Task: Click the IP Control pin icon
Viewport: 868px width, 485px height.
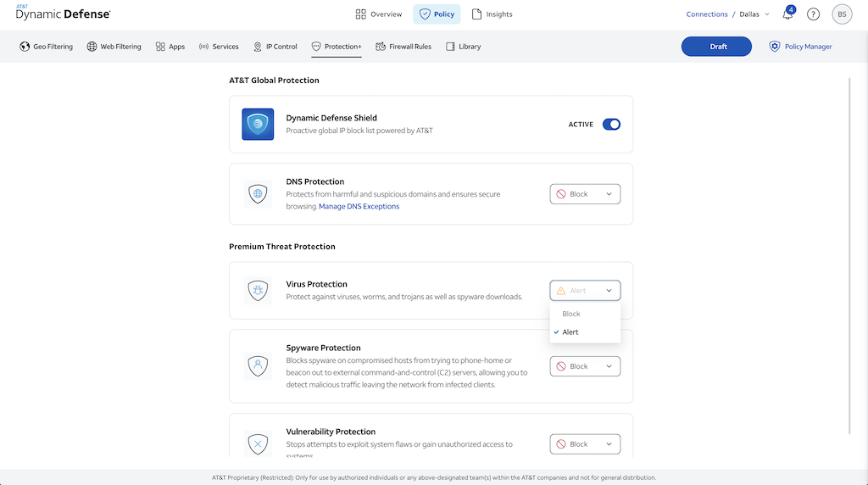Action: [258, 47]
